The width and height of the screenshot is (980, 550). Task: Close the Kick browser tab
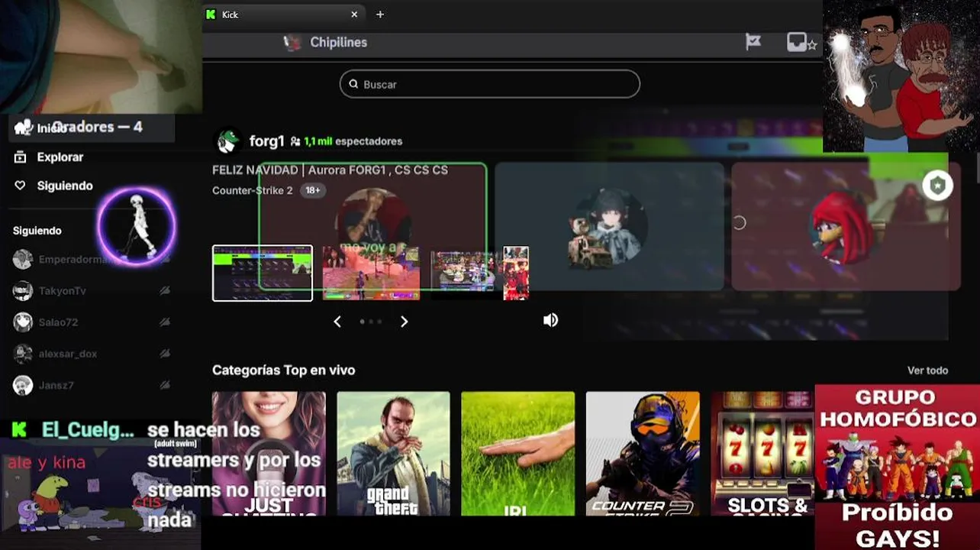tap(354, 15)
